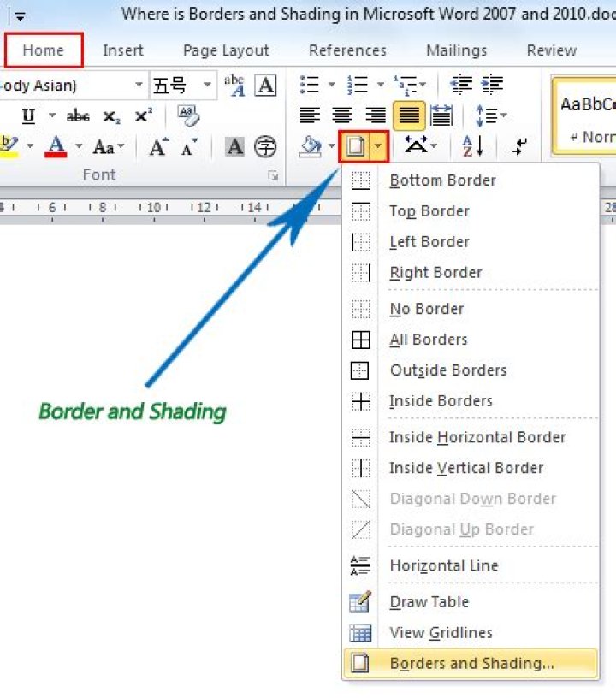Open Quick Access Toolbar customize arrow
The width and height of the screenshot is (616, 698).
click(20, 17)
